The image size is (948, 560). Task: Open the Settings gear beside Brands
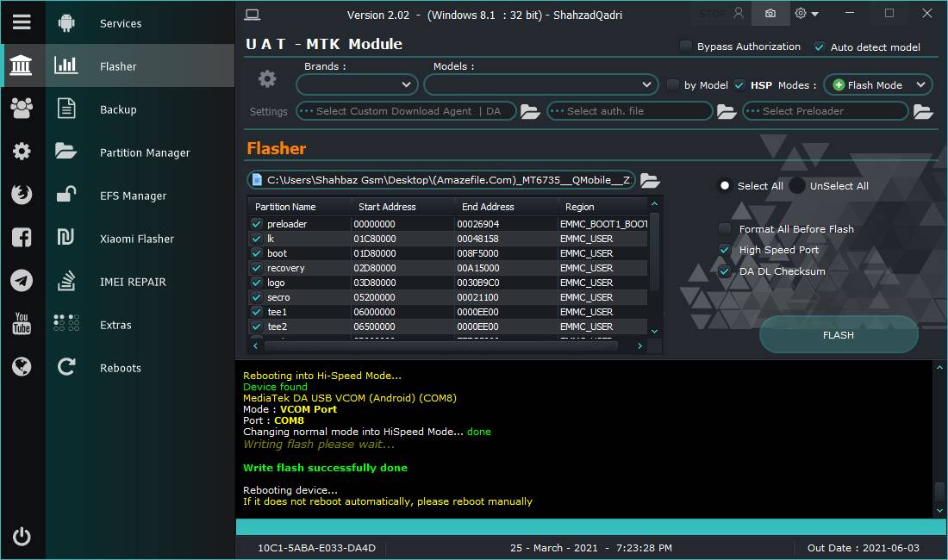click(x=268, y=79)
